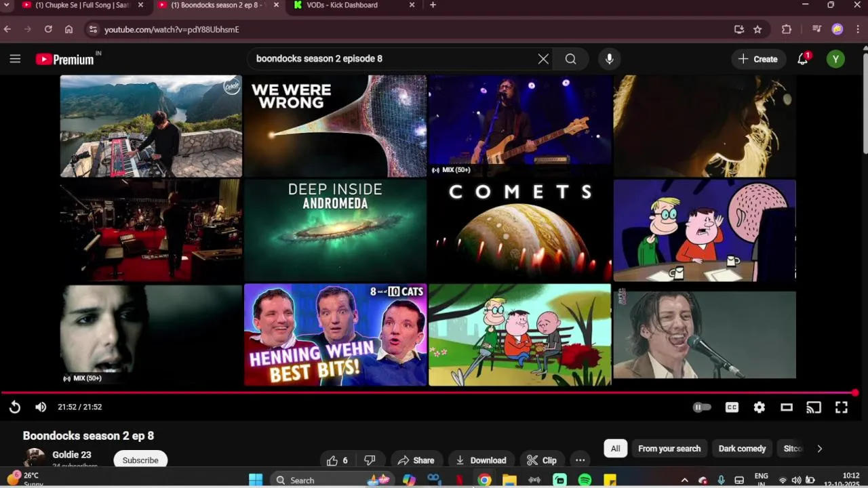Toggle the autoplay switch in the player
This screenshot has width=868, height=488.
coord(702,407)
